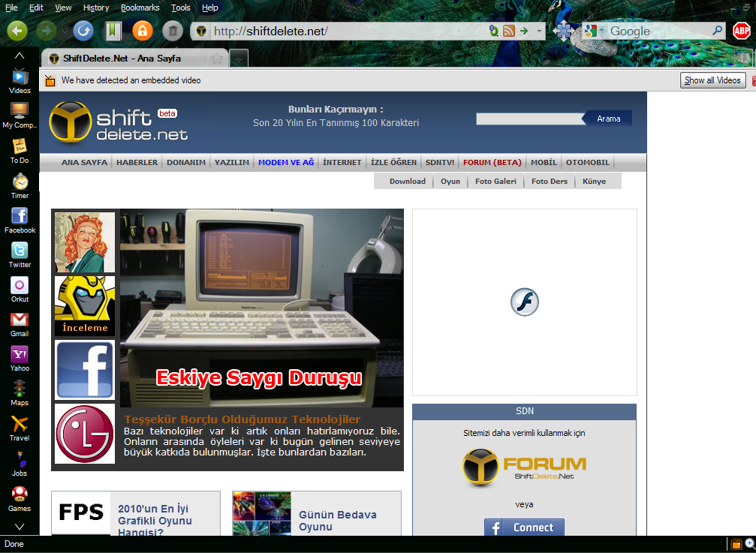Open Videos from the sidebar
Image resolution: width=756 pixels, height=553 pixels.
(x=20, y=81)
